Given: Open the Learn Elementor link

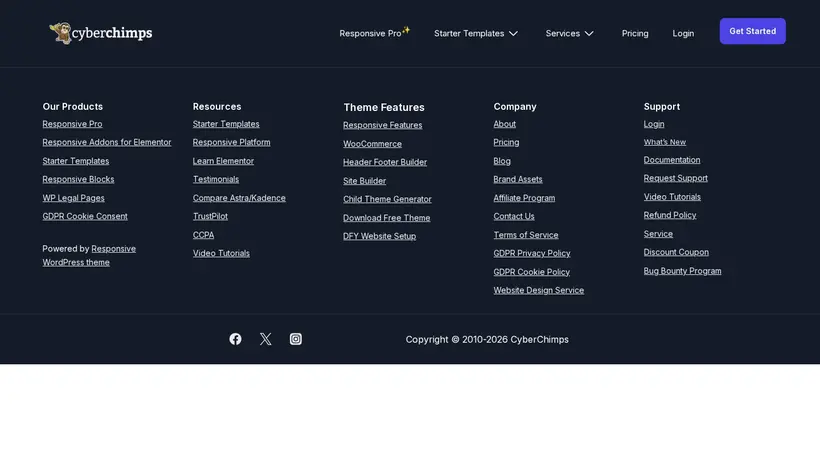Looking at the screenshot, I should click(223, 161).
